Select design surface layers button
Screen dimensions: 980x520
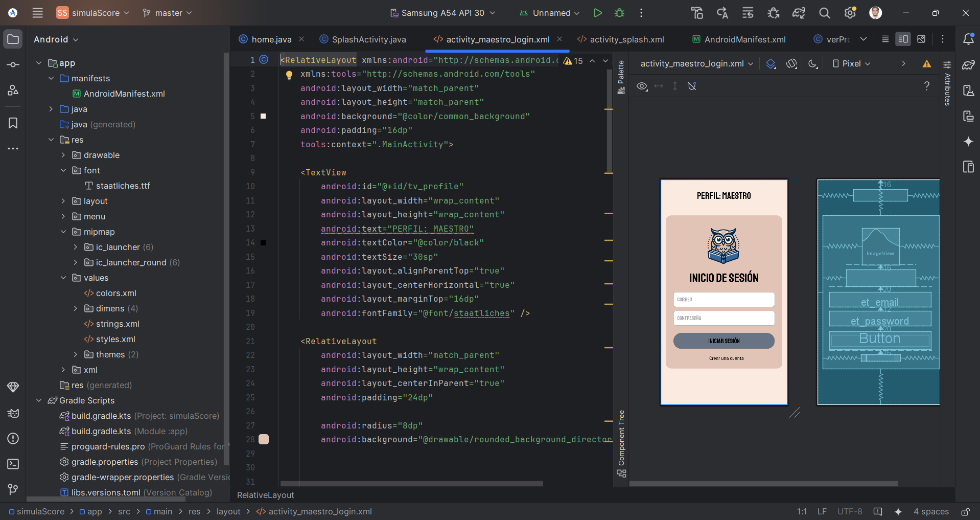tap(771, 63)
